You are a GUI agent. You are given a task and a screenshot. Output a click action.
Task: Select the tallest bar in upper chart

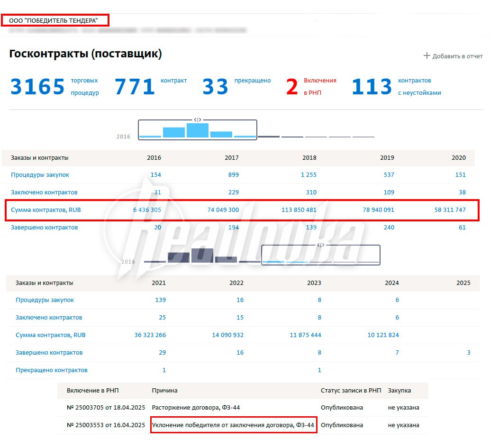pos(198,130)
